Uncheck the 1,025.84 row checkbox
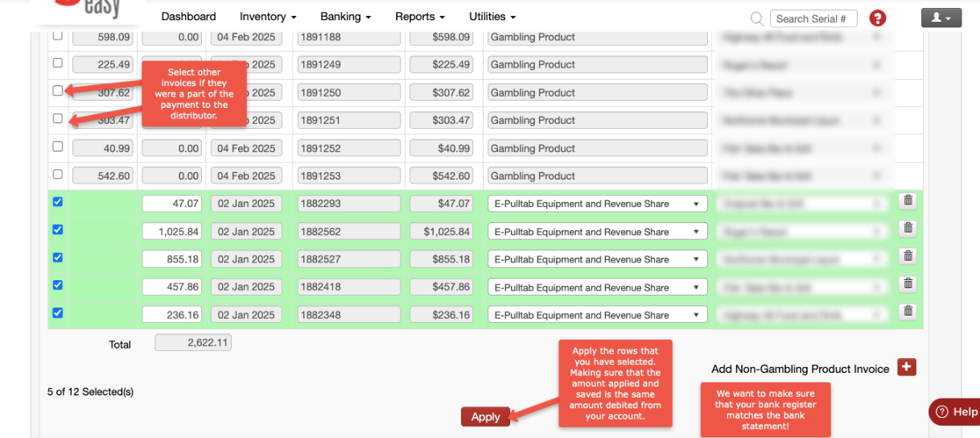Image resolution: width=980 pixels, height=438 pixels. [57, 229]
